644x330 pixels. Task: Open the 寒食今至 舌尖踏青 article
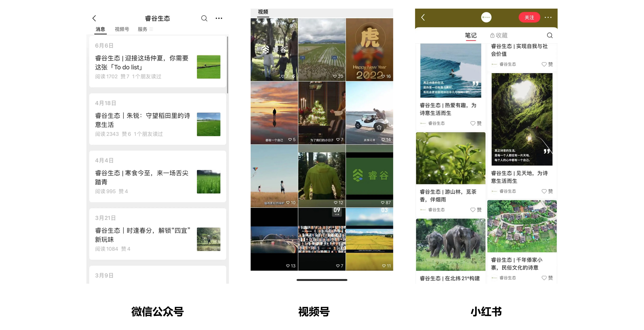158,176
